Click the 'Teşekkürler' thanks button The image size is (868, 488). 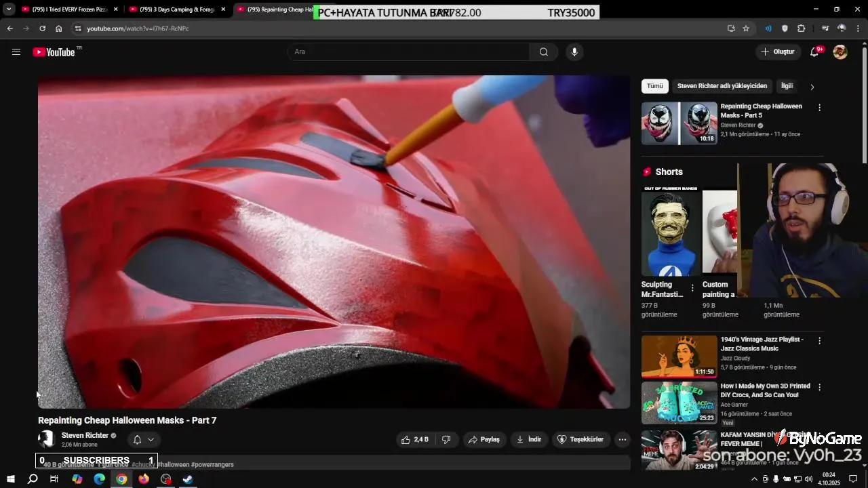[580, 439]
